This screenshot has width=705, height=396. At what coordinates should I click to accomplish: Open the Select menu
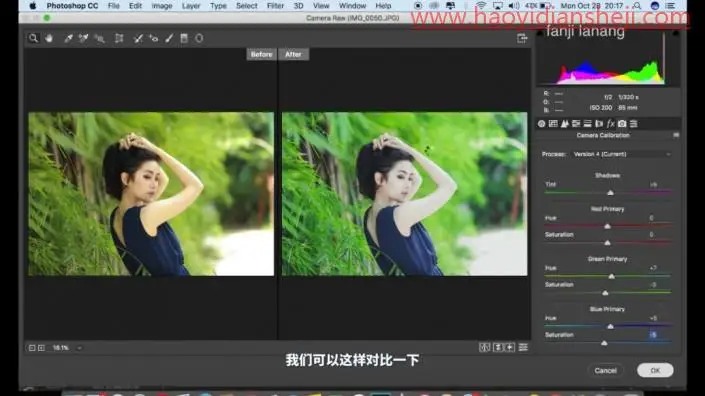pos(247,6)
